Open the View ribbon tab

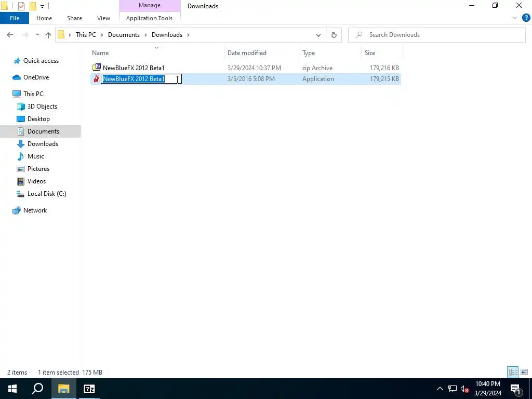click(103, 18)
